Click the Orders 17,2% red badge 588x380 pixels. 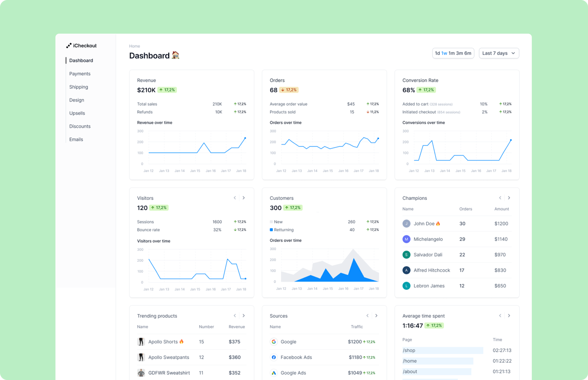[x=289, y=90]
